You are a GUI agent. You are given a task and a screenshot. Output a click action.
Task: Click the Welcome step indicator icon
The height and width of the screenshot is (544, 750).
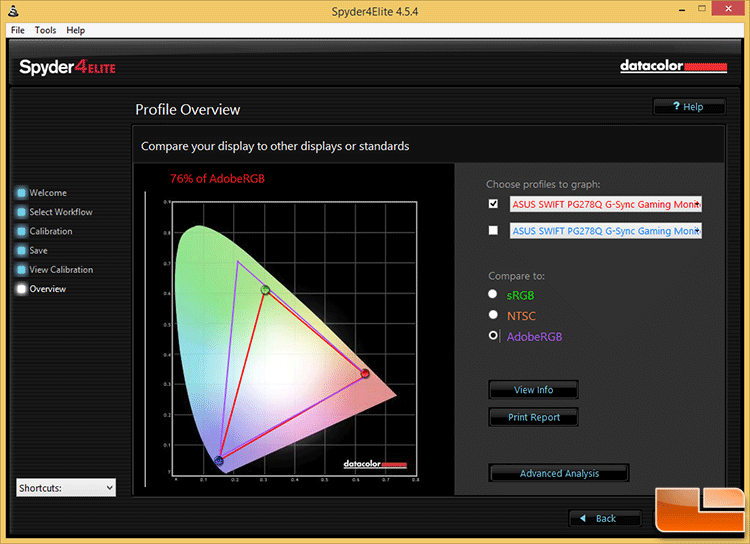click(x=21, y=193)
